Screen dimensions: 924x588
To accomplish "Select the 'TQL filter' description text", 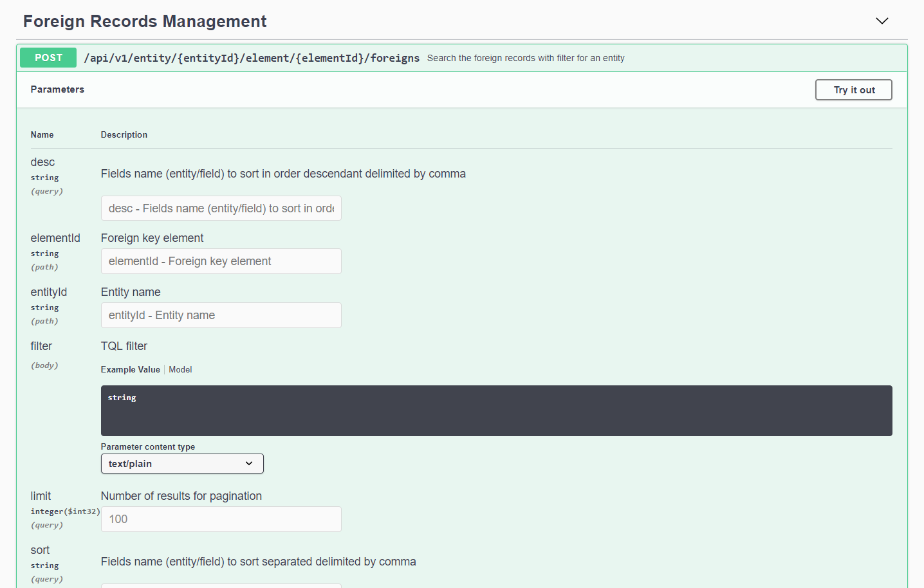I will [124, 346].
